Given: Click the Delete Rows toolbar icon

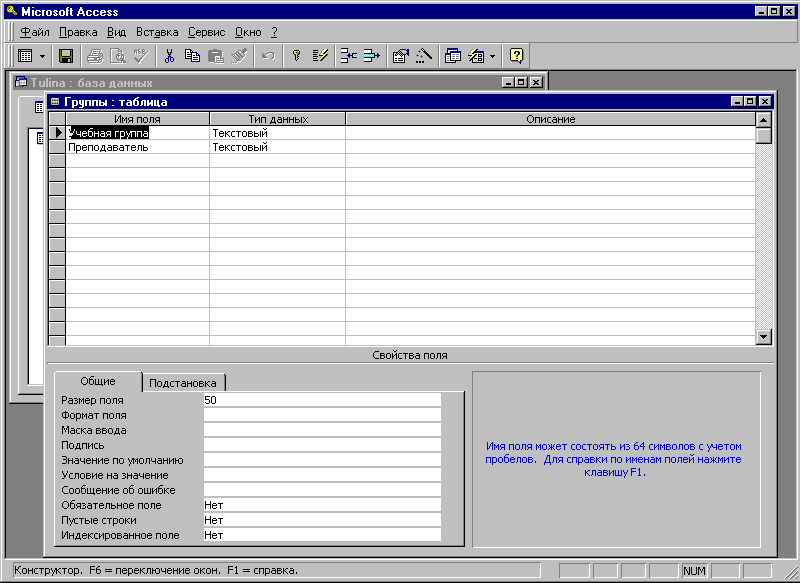Looking at the screenshot, I should click(x=372, y=56).
